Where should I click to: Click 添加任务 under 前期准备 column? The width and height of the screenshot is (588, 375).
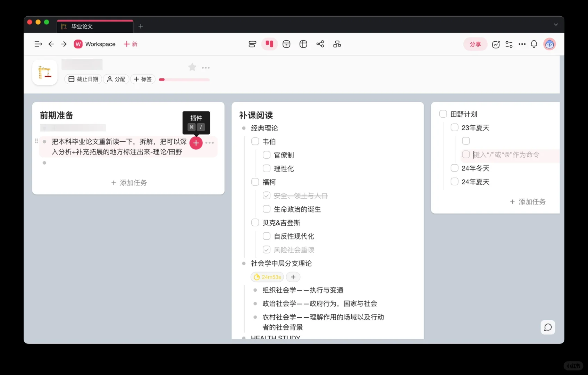pos(128,183)
